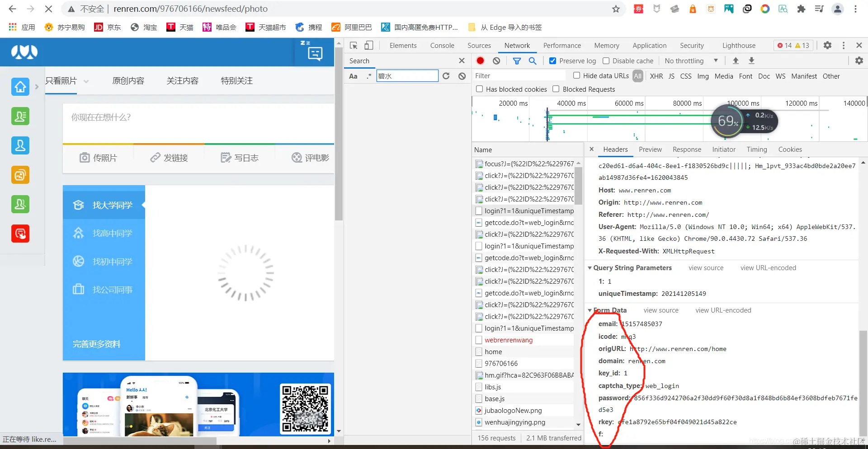The width and height of the screenshot is (868, 449).
Task: Open the Cookies tab of request
Action: pos(790,150)
